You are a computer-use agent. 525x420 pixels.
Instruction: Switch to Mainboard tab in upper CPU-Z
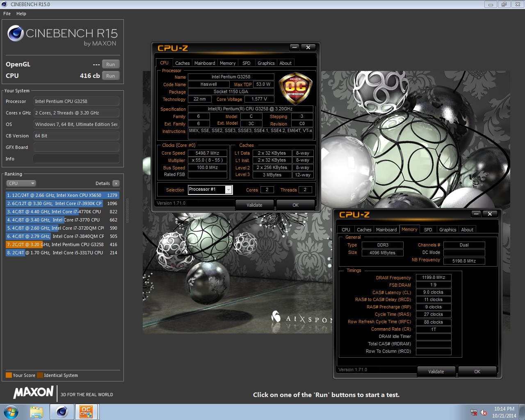point(205,63)
